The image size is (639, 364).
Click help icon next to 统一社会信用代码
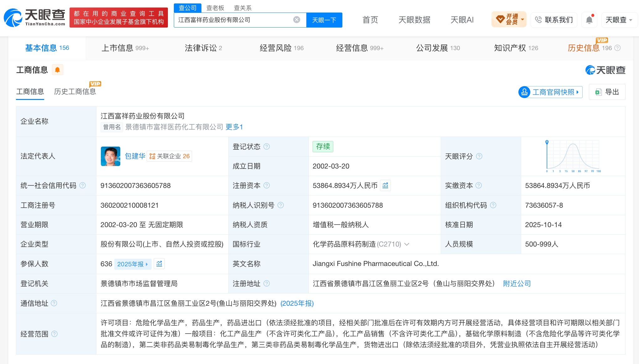coord(82,185)
